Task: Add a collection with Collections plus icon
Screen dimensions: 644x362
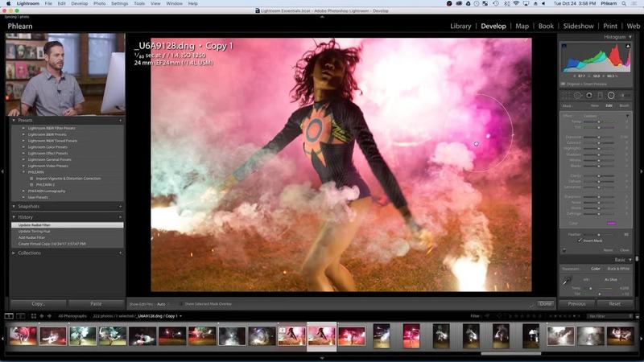Action: coord(120,253)
